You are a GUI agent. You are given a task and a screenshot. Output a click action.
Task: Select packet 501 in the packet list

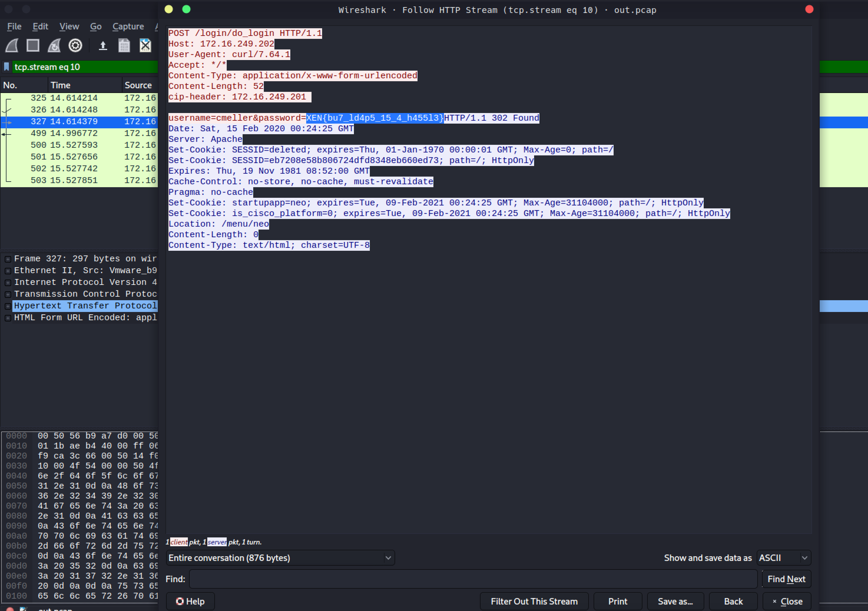[79, 157]
